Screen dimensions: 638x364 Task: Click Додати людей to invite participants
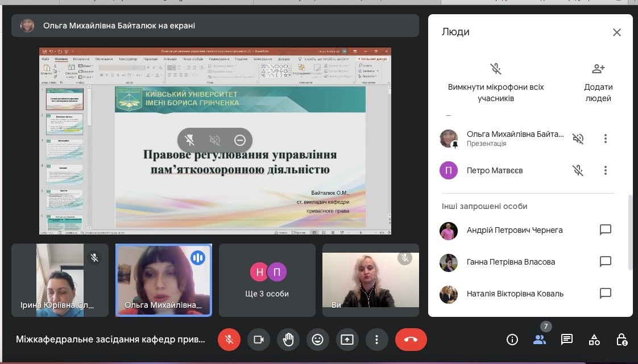(x=598, y=82)
